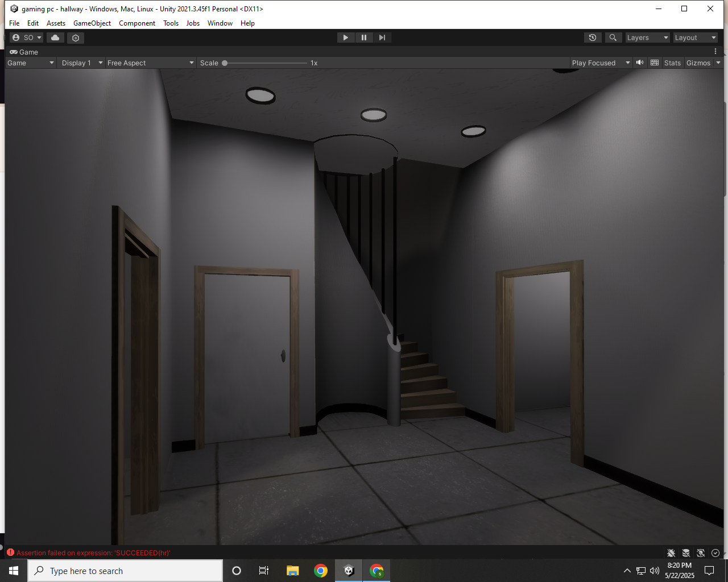This screenshot has width=728, height=582.
Task: Open the Free Aspect resolution dropdown
Action: point(151,63)
